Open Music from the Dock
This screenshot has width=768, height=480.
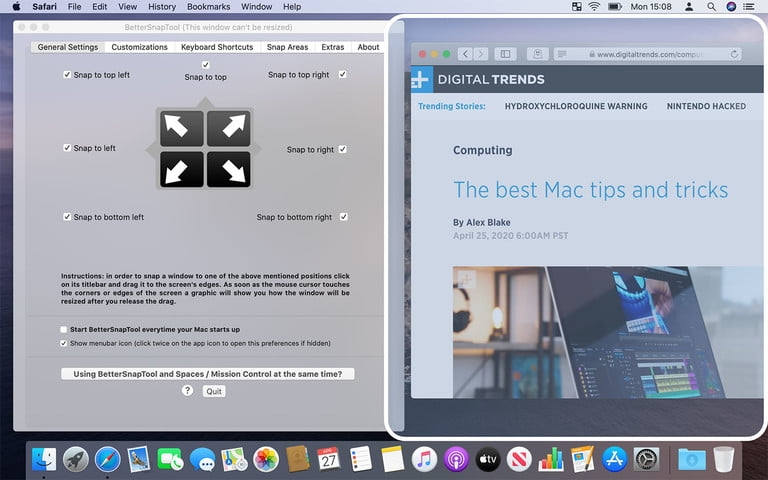[x=424, y=460]
